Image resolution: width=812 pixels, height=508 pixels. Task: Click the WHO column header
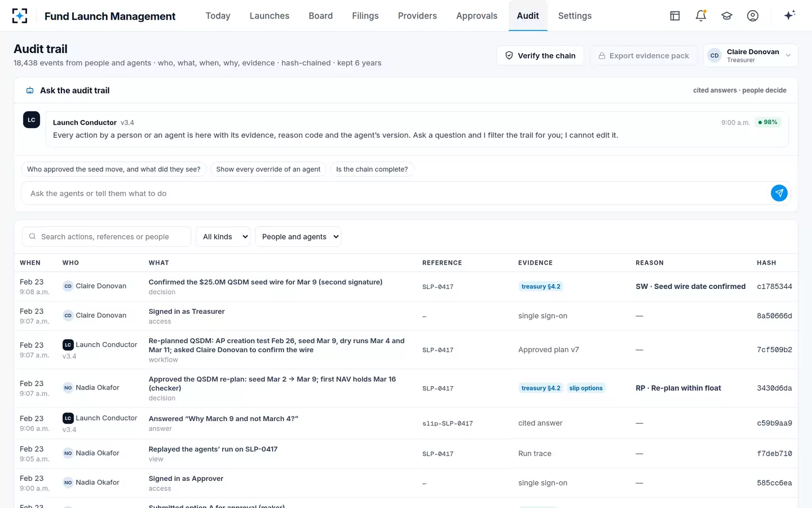[70, 263]
